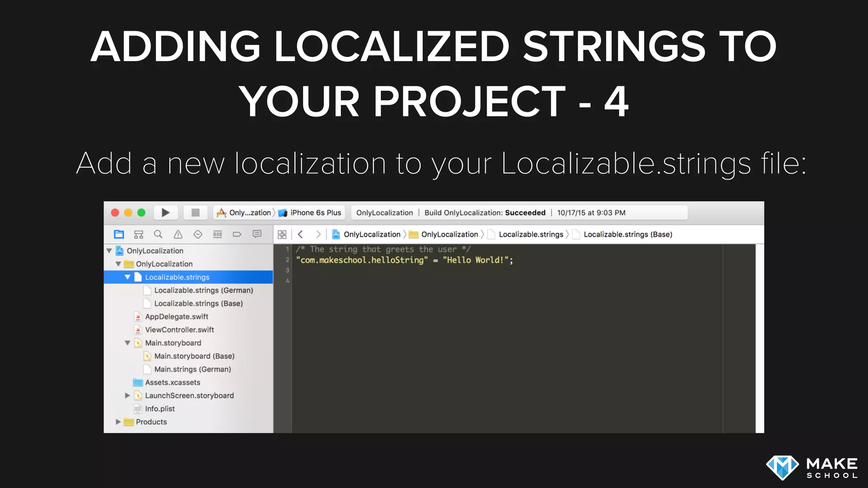The height and width of the screenshot is (488, 868).
Task: Select the Products folder
Action: [145, 422]
